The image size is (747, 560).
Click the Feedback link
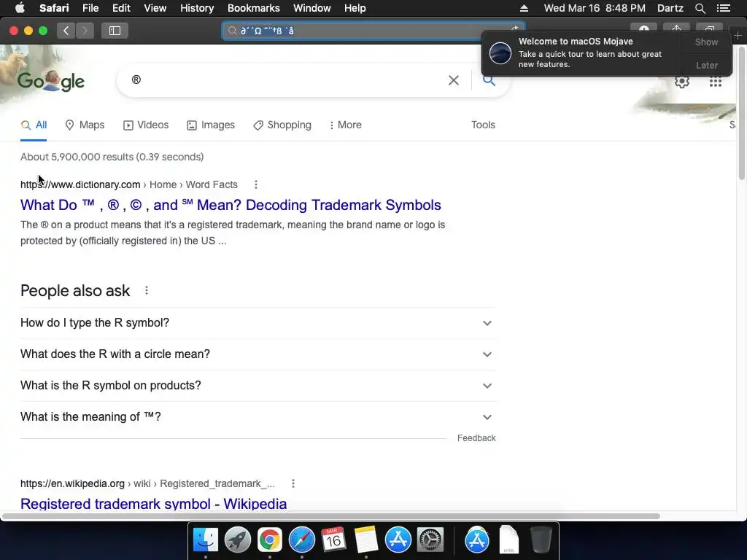coord(476,438)
